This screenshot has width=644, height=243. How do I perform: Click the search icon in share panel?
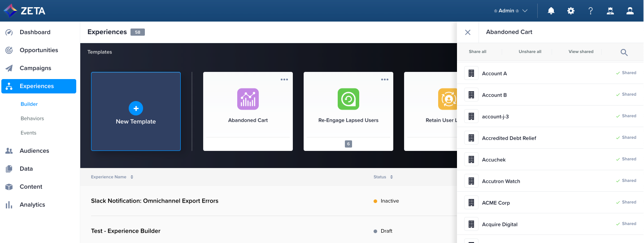click(624, 52)
